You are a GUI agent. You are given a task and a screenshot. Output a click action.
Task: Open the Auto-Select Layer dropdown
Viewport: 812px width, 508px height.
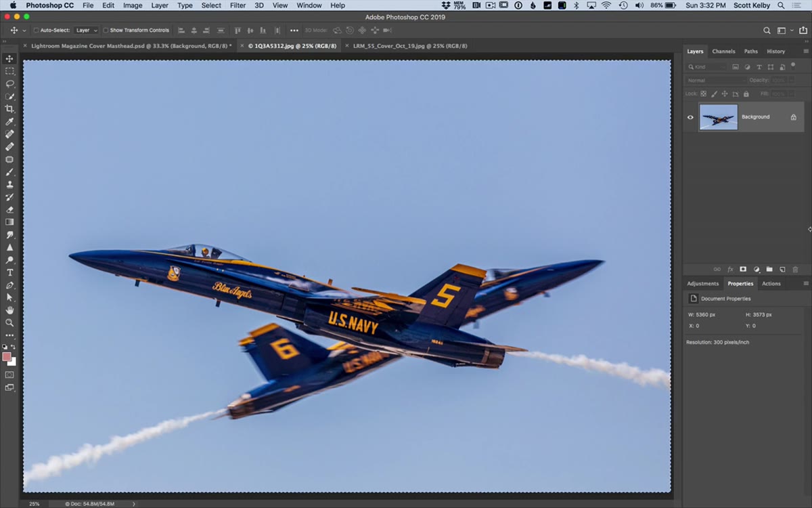pos(86,30)
